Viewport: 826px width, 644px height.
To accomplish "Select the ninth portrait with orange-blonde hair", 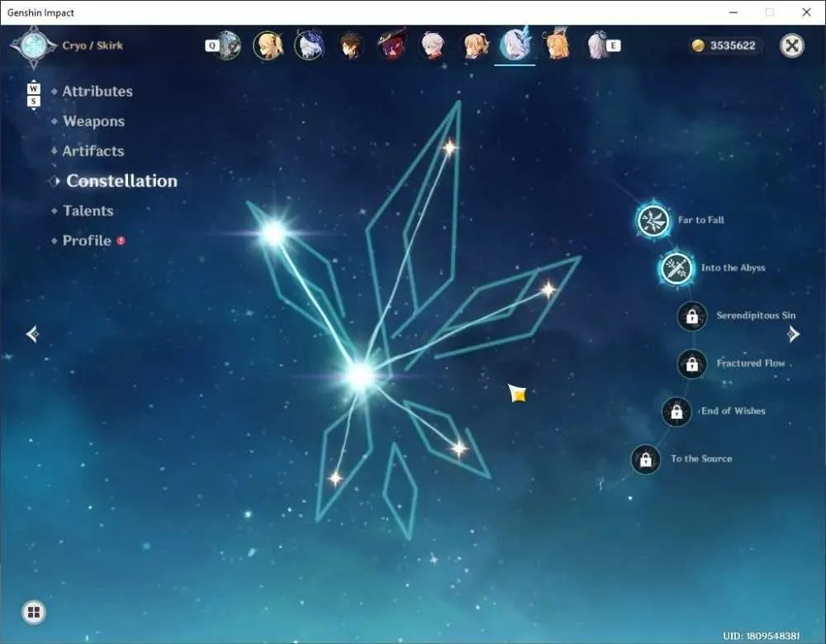I will (556, 45).
